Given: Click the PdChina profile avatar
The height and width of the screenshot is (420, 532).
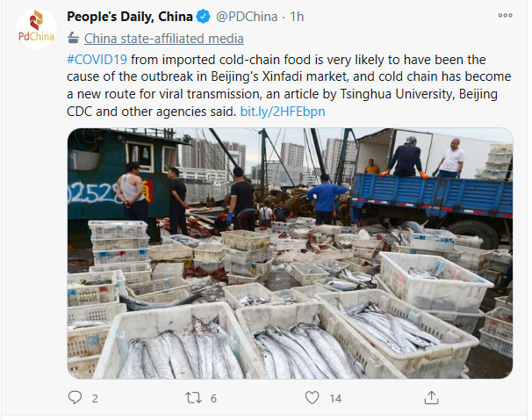Looking at the screenshot, I should click(x=36, y=28).
